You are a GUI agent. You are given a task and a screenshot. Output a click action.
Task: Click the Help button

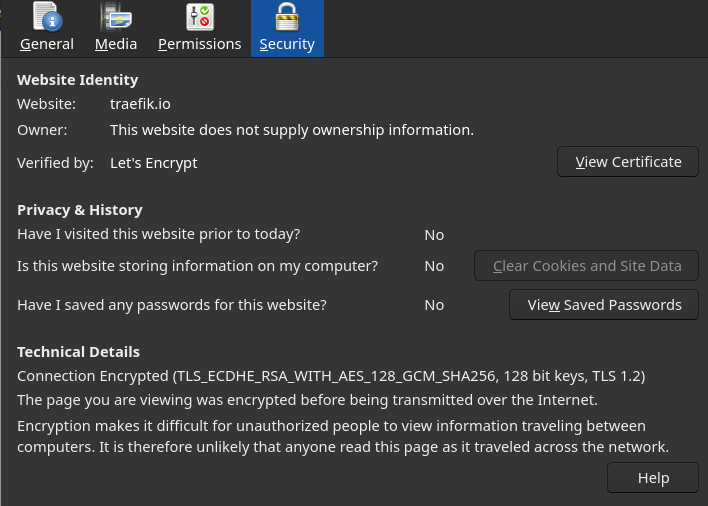652,478
